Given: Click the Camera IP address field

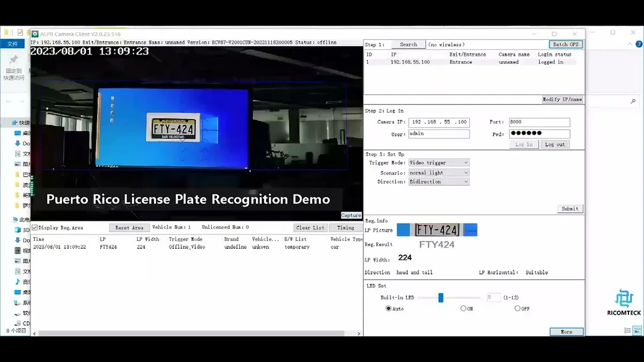Looking at the screenshot, I should coord(439,122).
